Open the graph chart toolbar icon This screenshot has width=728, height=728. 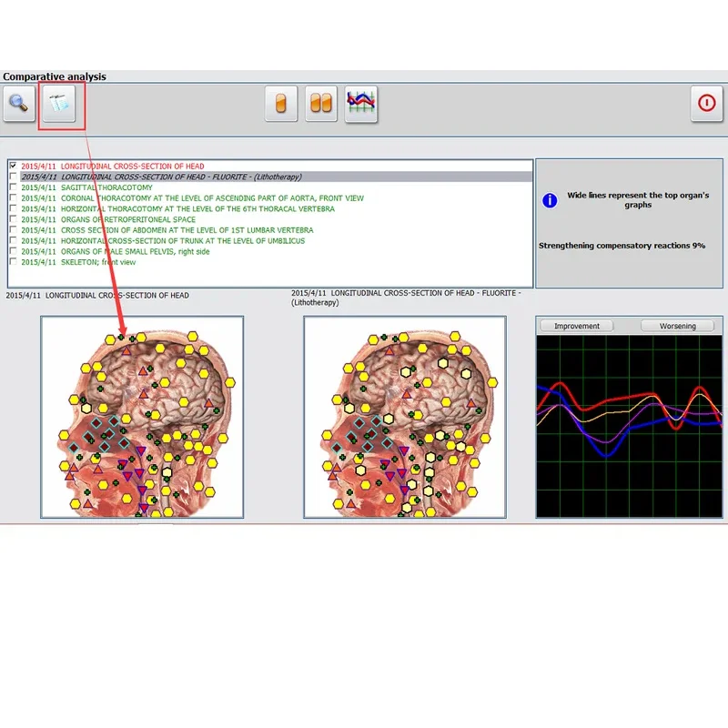tap(361, 104)
